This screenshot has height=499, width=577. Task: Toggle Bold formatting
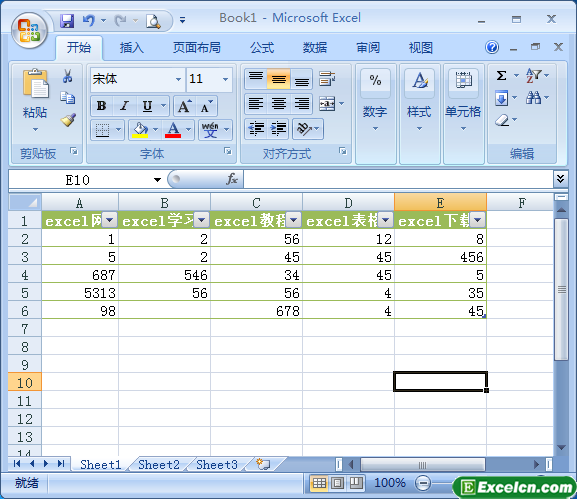click(102, 106)
